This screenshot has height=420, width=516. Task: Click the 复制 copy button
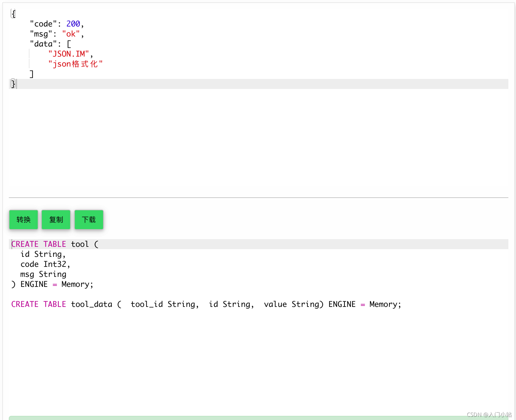pos(56,219)
